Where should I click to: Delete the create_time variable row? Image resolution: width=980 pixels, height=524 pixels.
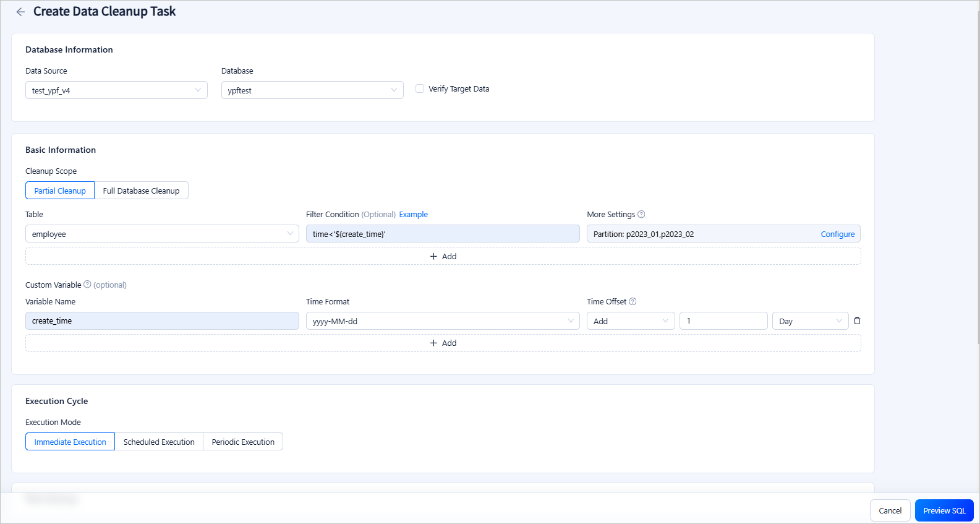[857, 321]
